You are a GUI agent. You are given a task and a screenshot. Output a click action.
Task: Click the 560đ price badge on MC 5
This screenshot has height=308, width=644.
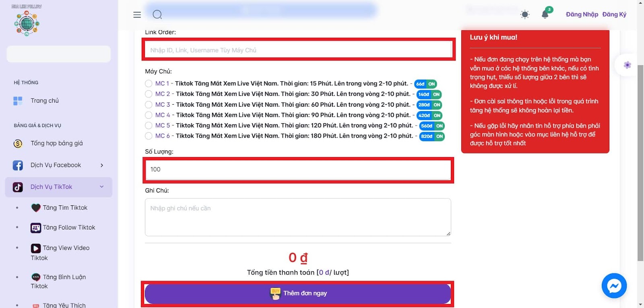(x=427, y=126)
